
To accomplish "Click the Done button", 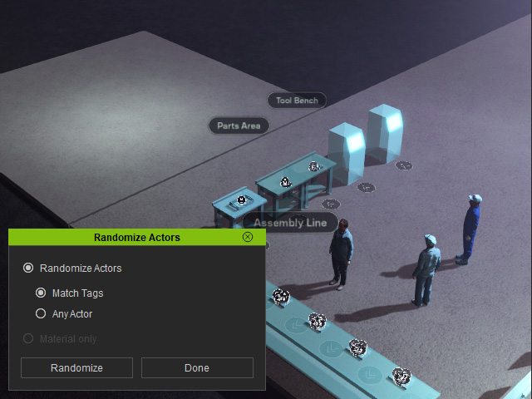I will click(197, 367).
